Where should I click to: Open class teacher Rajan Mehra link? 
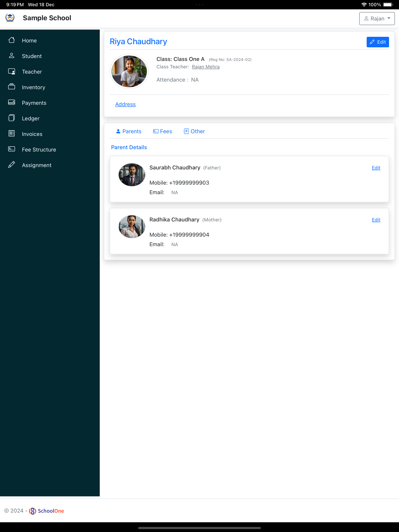click(206, 67)
